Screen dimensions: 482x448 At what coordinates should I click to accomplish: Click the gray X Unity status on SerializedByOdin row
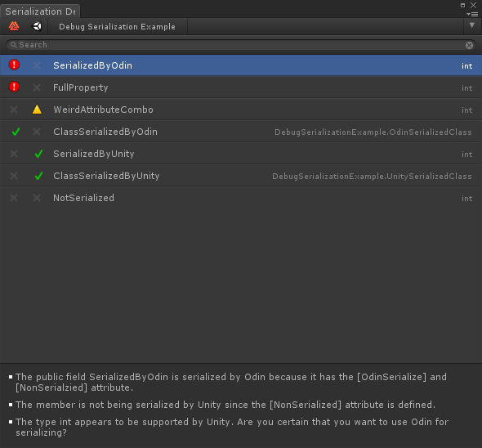(37, 65)
